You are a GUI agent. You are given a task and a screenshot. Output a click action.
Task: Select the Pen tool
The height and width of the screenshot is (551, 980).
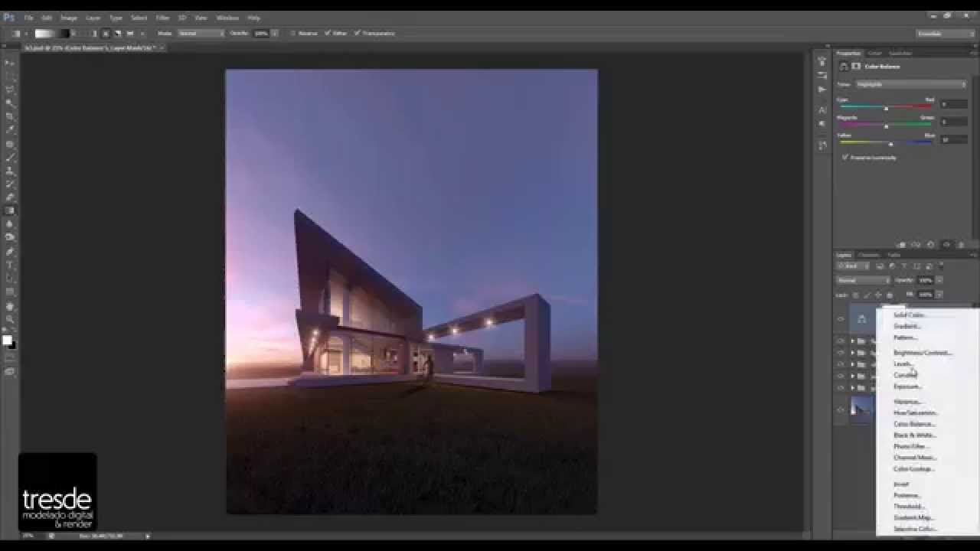pos(10,252)
